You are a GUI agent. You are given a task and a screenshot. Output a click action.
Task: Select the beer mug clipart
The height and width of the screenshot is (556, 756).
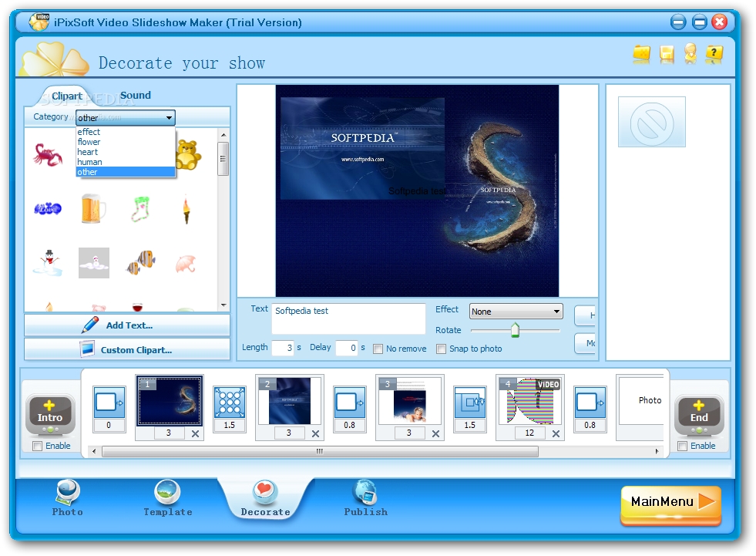pos(92,208)
